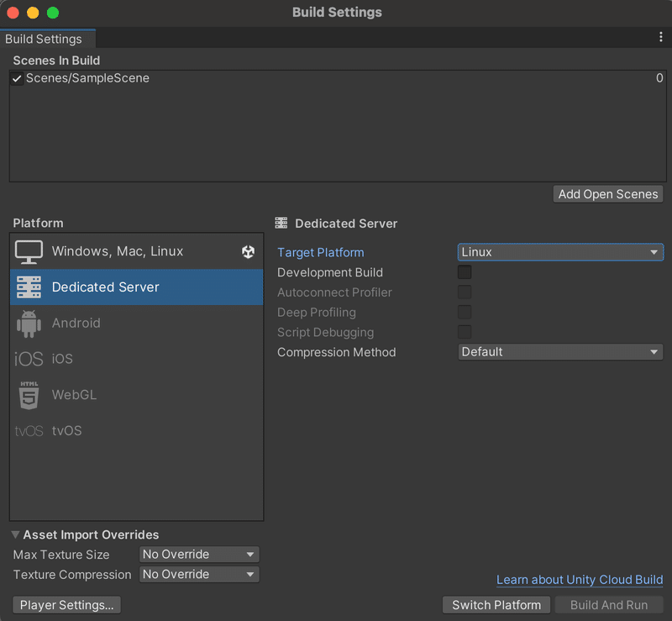672x621 pixels.
Task: Open the Max Texture Size override dropdown
Action: tap(199, 555)
